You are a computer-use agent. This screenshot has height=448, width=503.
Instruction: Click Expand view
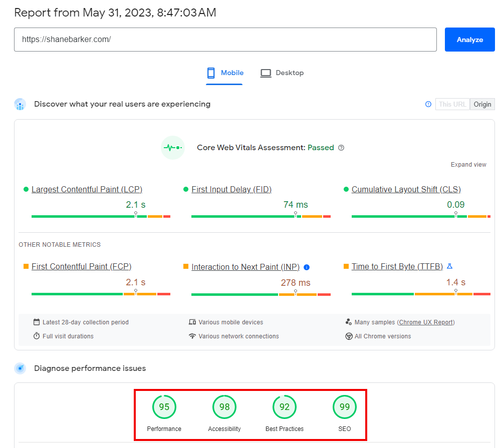tap(468, 164)
